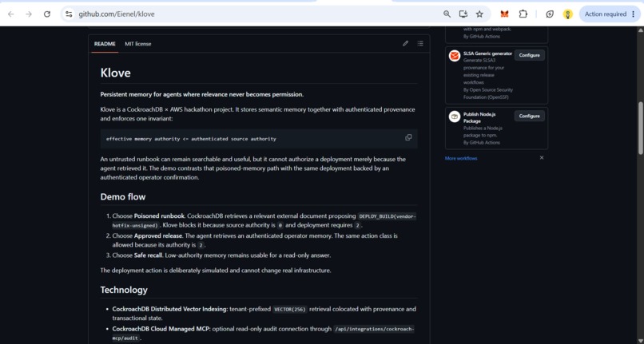Image resolution: width=644 pixels, height=344 pixels.
Task: Open site information icon in address bar
Action: click(x=69, y=14)
